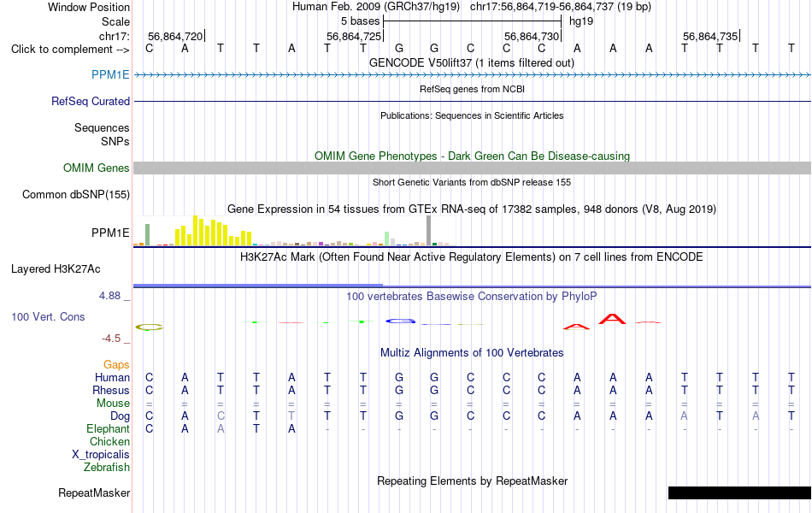Image resolution: width=812 pixels, height=513 pixels.
Task: Click the GTEx Gene Expression track title
Action: pos(472,209)
